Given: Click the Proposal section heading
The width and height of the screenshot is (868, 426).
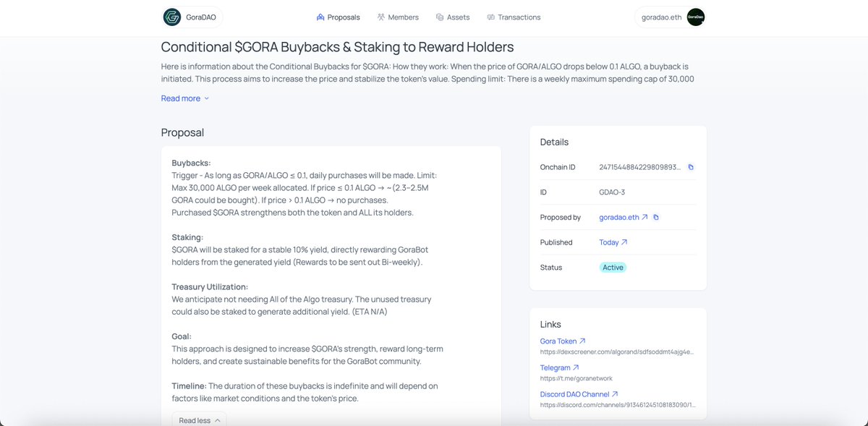Looking at the screenshot, I should coord(182,133).
